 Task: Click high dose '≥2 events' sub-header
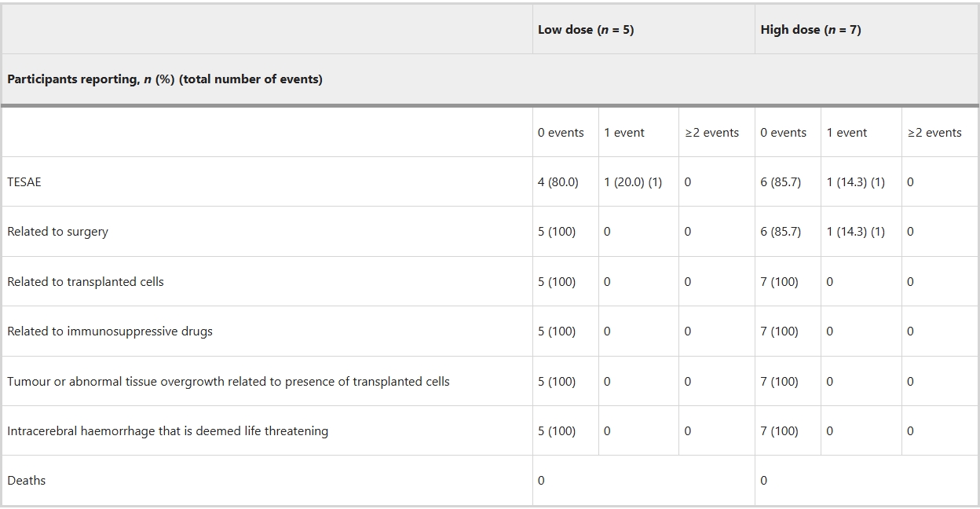click(934, 133)
